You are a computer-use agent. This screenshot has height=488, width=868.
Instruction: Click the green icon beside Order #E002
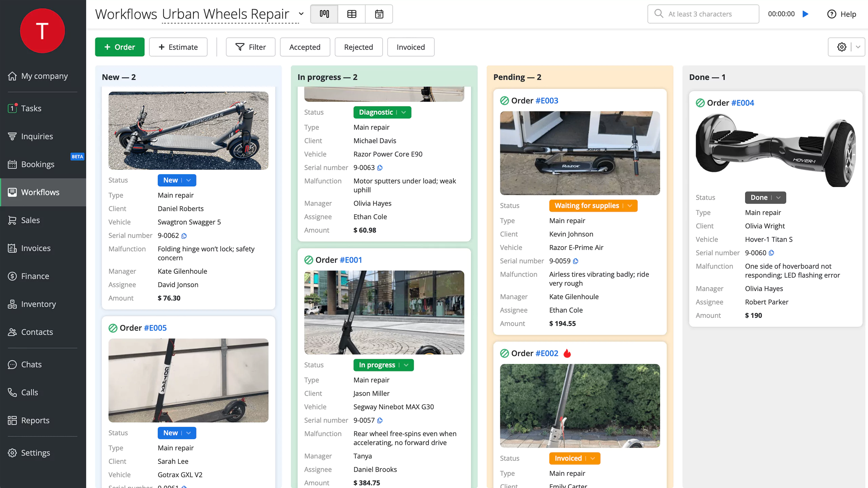click(x=505, y=353)
